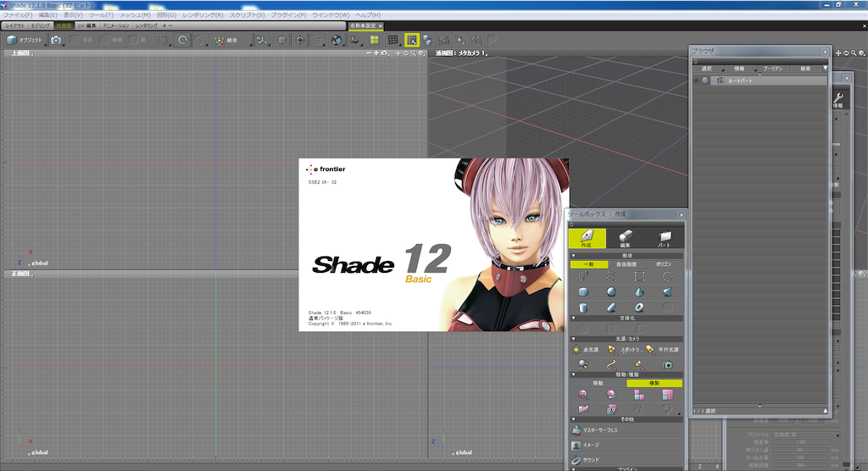Collapse the 立体化 section in toolbox
Image resolution: width=868 pixels, height=471 pixels.
tap(574, 319)
